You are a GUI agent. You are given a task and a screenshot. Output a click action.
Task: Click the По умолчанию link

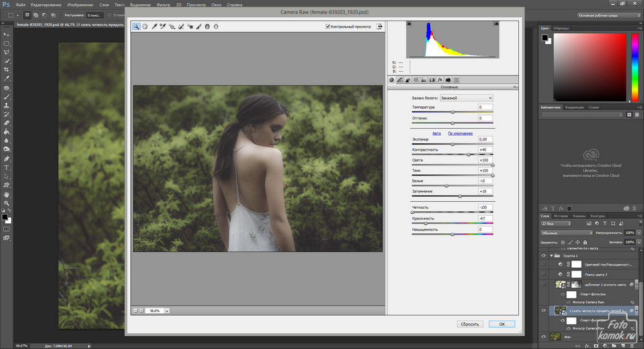coord(460,133)
